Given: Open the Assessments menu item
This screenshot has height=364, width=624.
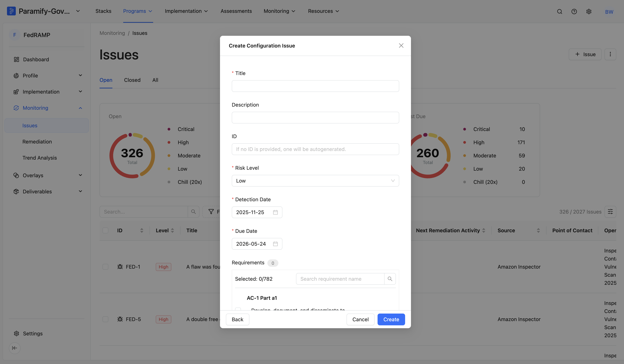Looking at the screenshot, I should coord(236,11).
